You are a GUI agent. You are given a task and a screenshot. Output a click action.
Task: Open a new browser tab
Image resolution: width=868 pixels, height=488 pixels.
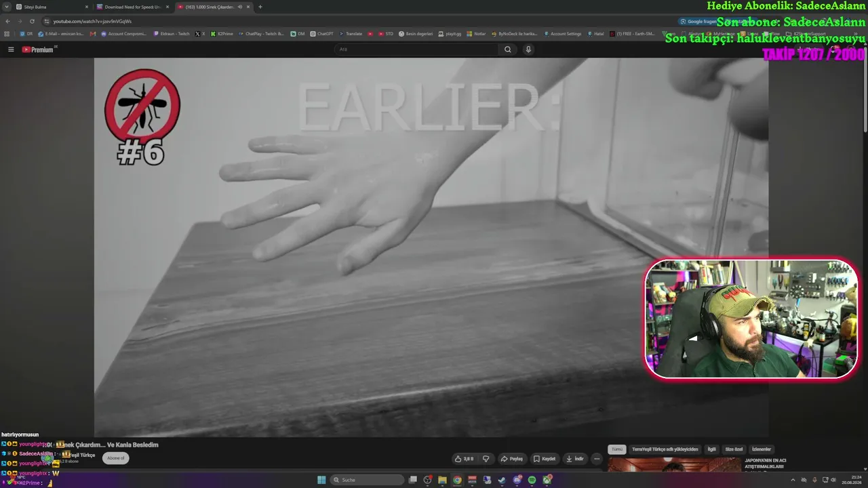click(260, 7)
